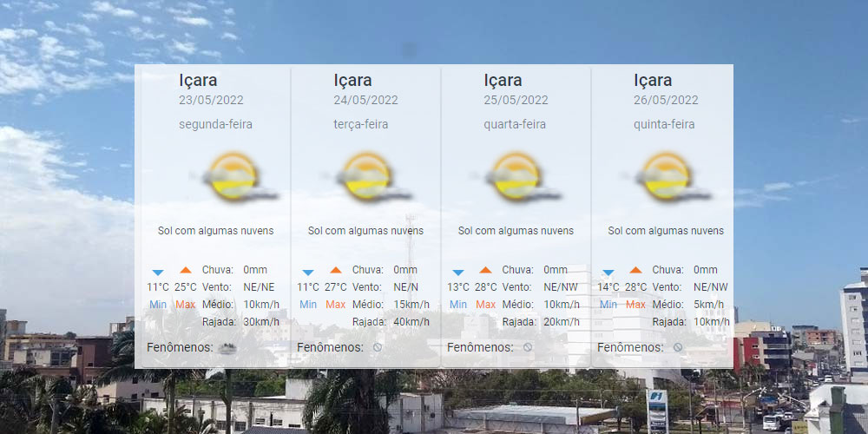Screen dimensions: 868x434
Task: Click the orange maximum arrow above 27°C
Action: point(336,271)
